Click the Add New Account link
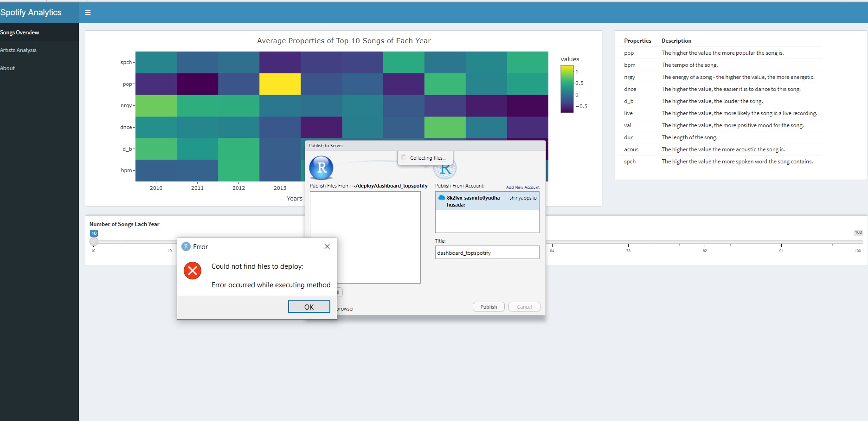 [523, 187]
